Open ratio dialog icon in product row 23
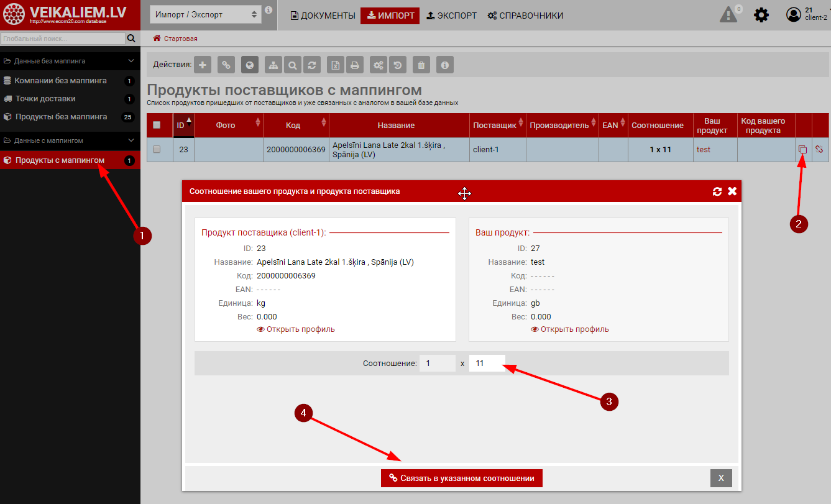This screenshot has height=504, width=831. click(802, 149)
